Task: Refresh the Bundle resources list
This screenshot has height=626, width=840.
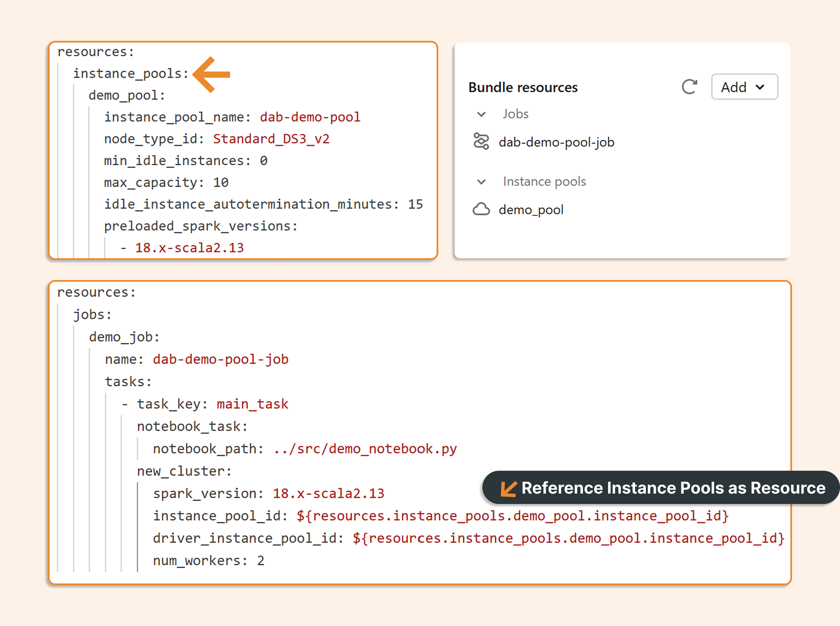Action: pos(689,87)
